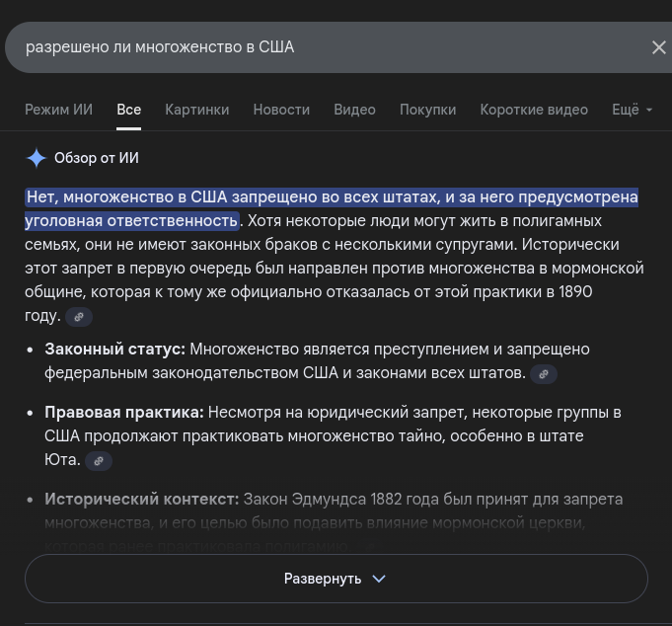Click the AI overview sparkle icon
672x626 pixels.
pos(36,158)
